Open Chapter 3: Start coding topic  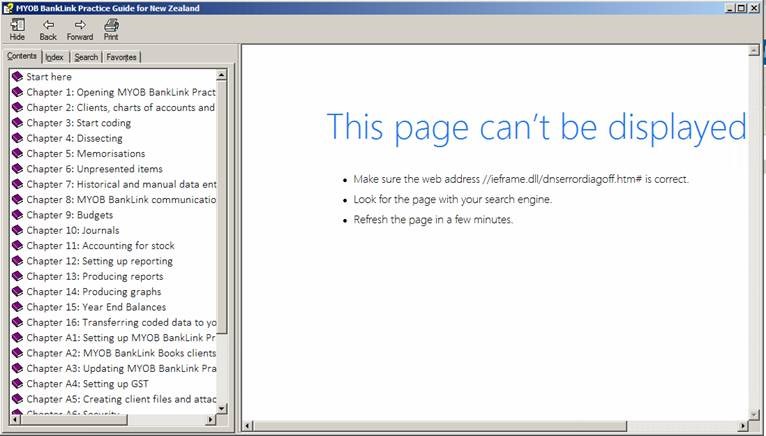78,123
